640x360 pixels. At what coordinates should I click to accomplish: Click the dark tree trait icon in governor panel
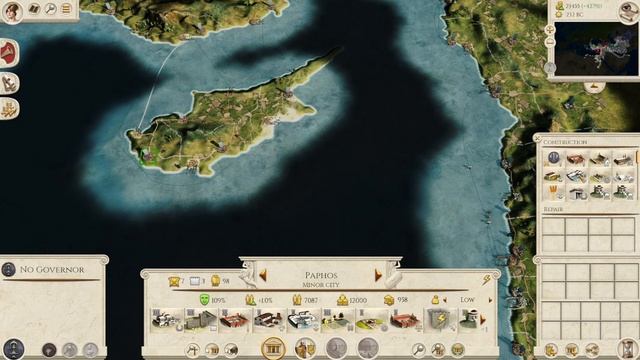49,350
